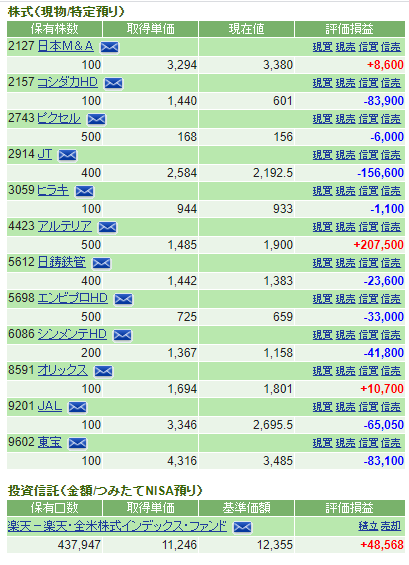Click the mail icon beside 日本M&A

click(x=110, y=47)
